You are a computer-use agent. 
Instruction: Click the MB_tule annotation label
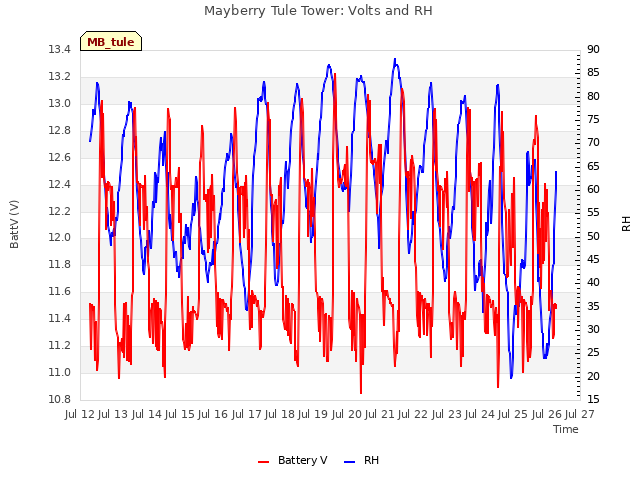tap(111, 42)
